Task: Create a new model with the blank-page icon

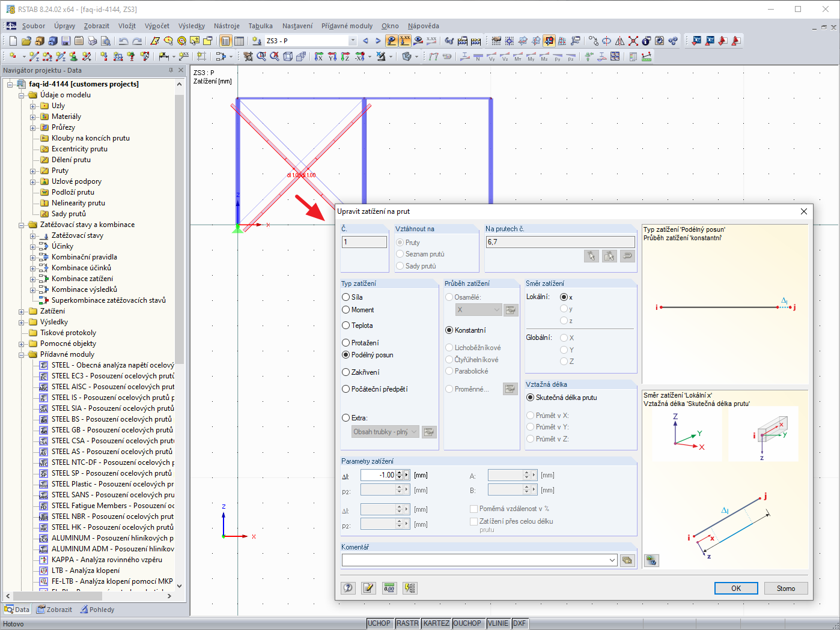Action: [x=13, y=41]
